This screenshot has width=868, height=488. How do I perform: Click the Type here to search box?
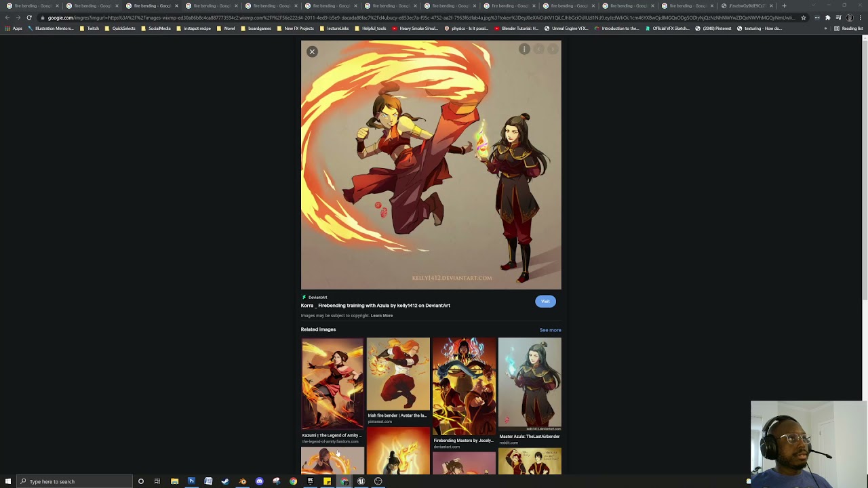tap(73, 481)
